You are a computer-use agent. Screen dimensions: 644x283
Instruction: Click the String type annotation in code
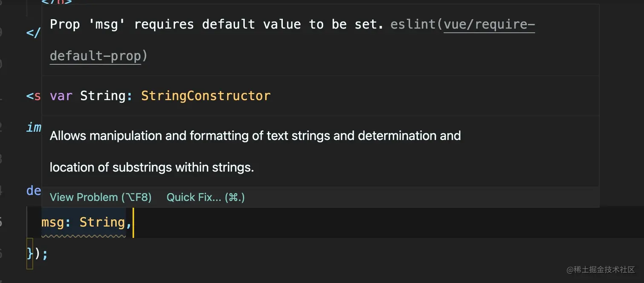102,222
